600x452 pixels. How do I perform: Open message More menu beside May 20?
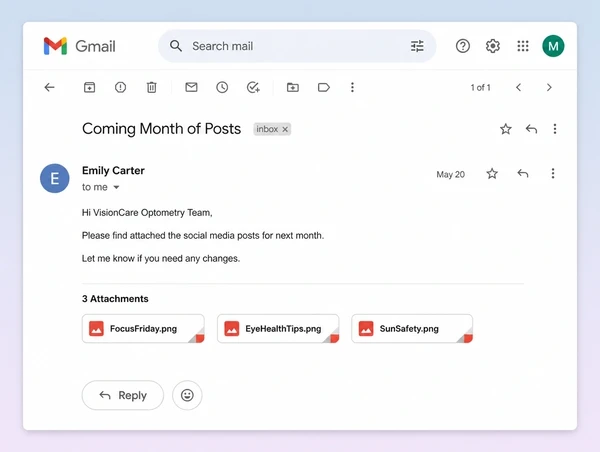tap(553, 174)
